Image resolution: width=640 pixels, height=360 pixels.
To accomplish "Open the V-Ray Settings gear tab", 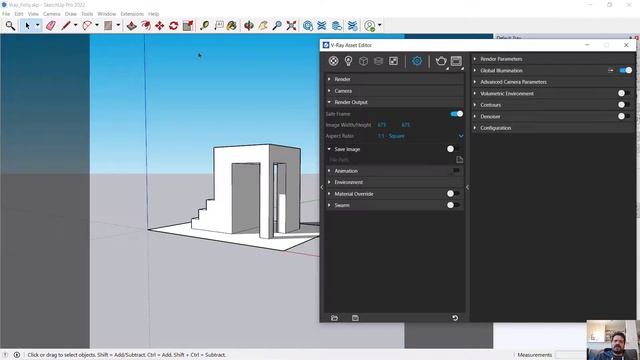I will 417,61.
